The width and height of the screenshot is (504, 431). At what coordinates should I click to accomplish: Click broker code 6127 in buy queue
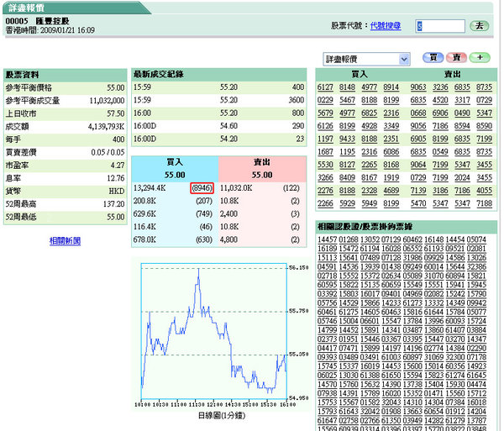(x=326, y=87)
